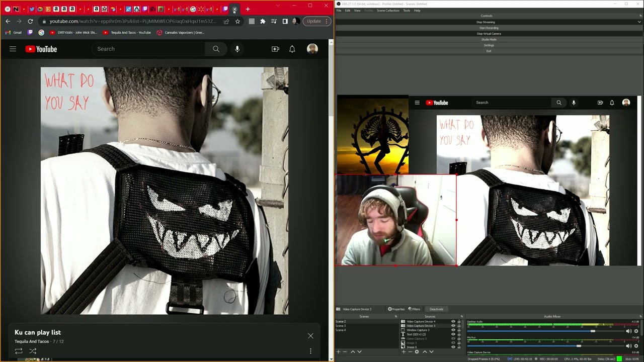Remove the selected scene in OBS Scenes panel

coord(345,352)
